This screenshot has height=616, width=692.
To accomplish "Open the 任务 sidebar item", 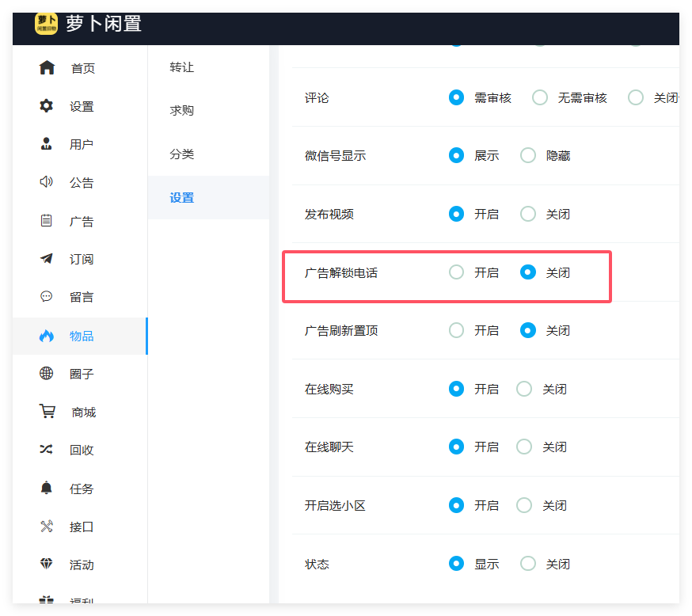I will point(80,489).
